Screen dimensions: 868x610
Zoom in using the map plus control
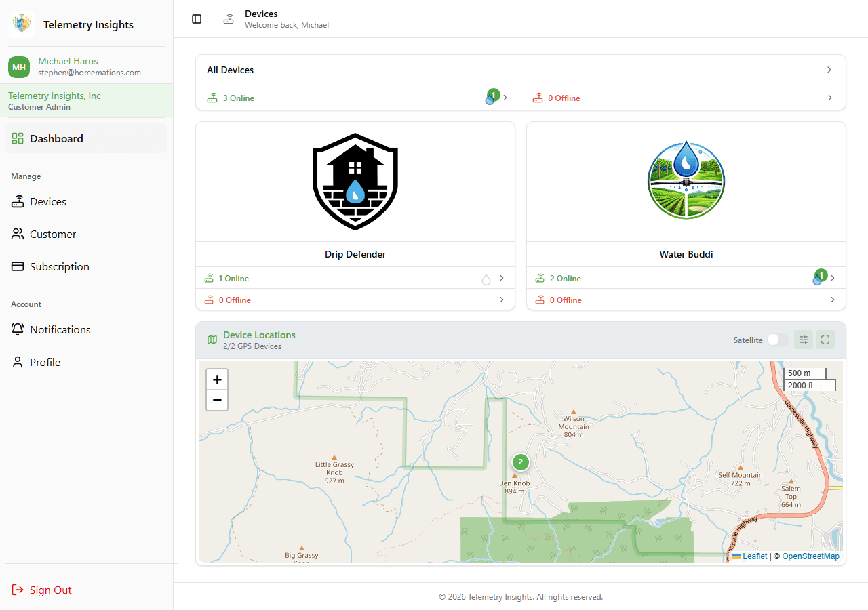click(217, 380)
